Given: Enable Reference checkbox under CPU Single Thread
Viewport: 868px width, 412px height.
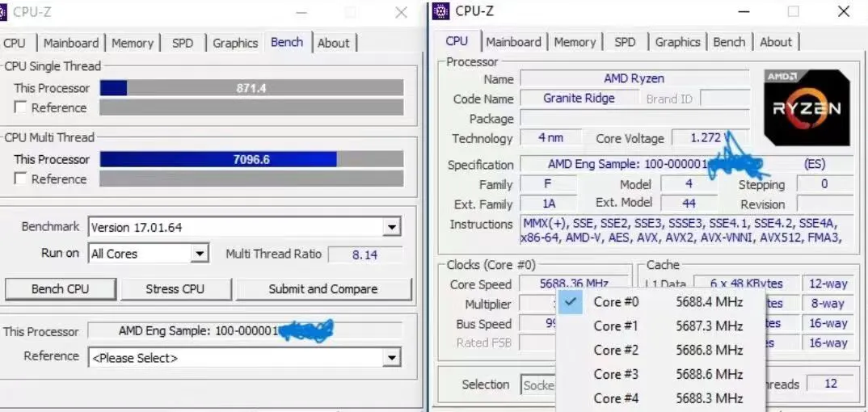Looking at the screenshot, I should click(20, 107).
